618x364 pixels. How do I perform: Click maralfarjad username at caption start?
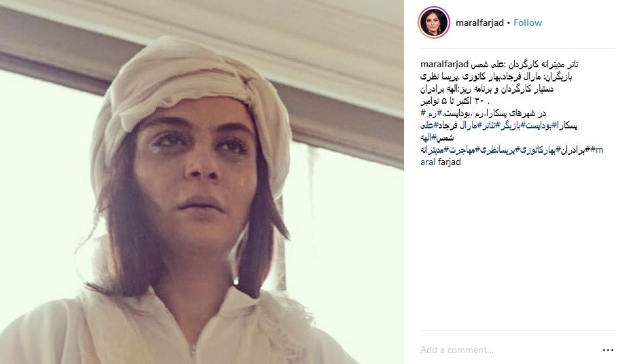coord(444,64)
